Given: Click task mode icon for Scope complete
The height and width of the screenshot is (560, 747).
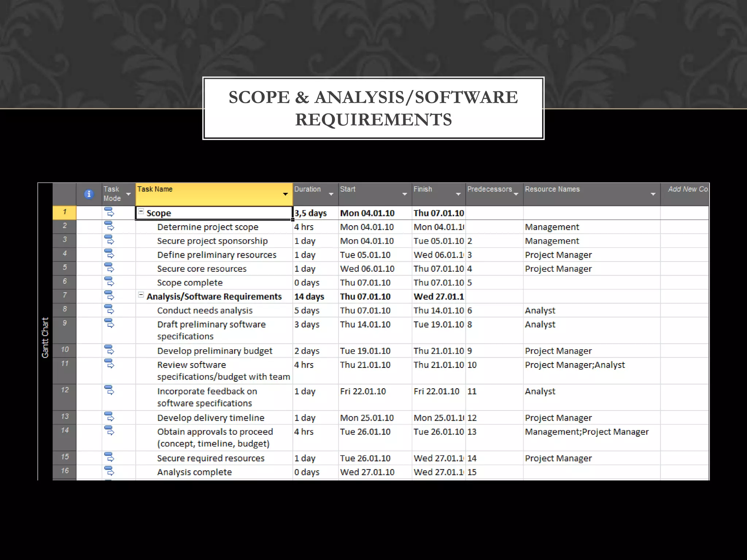Looking at the screenshot, I should 109,281.
